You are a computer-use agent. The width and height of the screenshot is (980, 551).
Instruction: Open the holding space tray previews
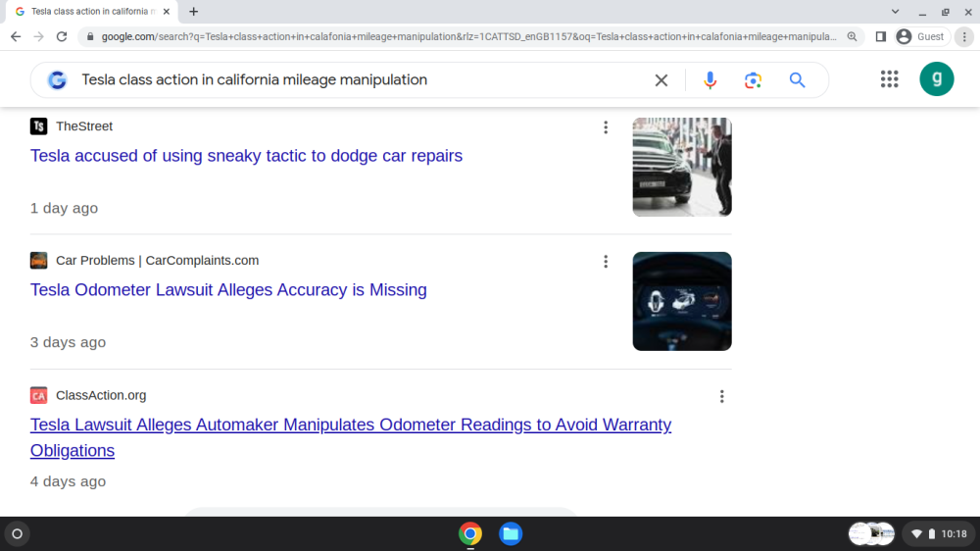click(x=871, y=534)
